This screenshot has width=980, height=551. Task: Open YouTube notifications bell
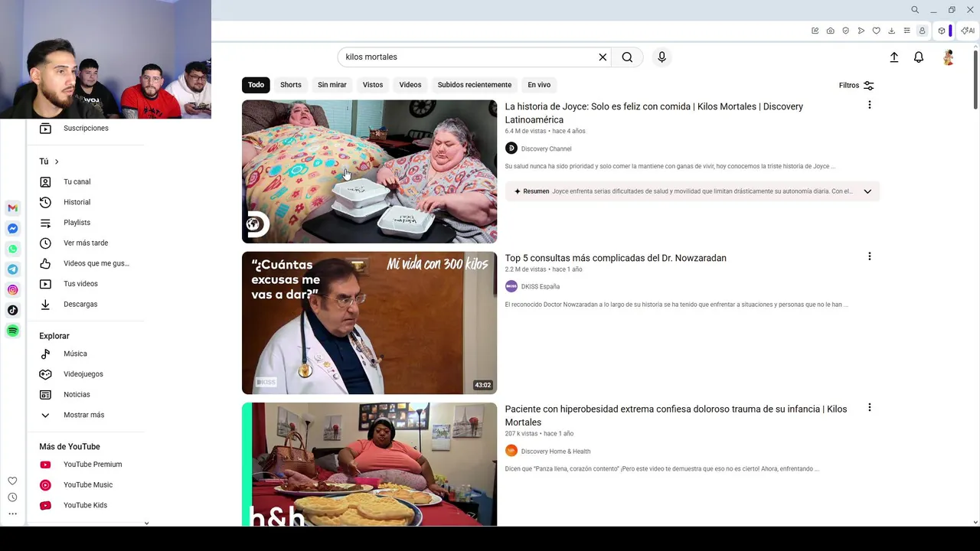(x=919, y=57)
